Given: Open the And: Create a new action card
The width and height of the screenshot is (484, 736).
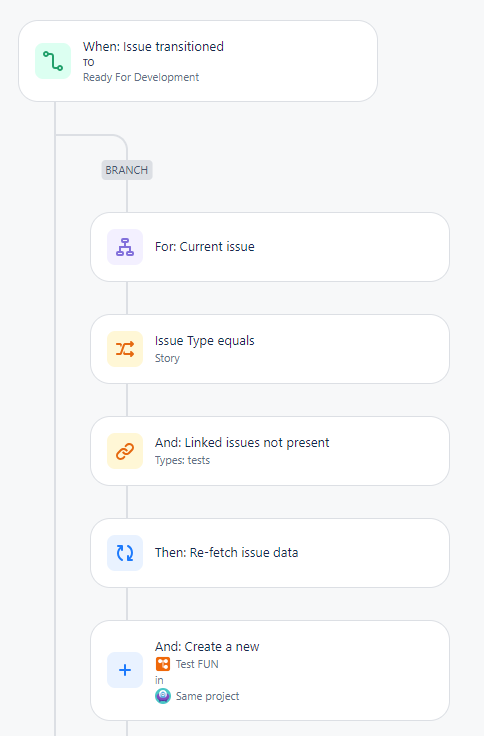Looking at the screenshot, I should tap(270, 670).
